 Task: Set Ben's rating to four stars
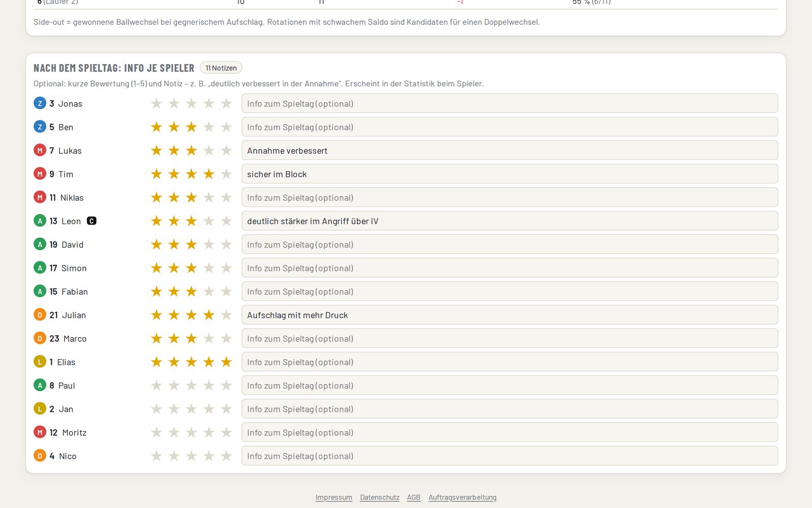click(x=209, y=127)
